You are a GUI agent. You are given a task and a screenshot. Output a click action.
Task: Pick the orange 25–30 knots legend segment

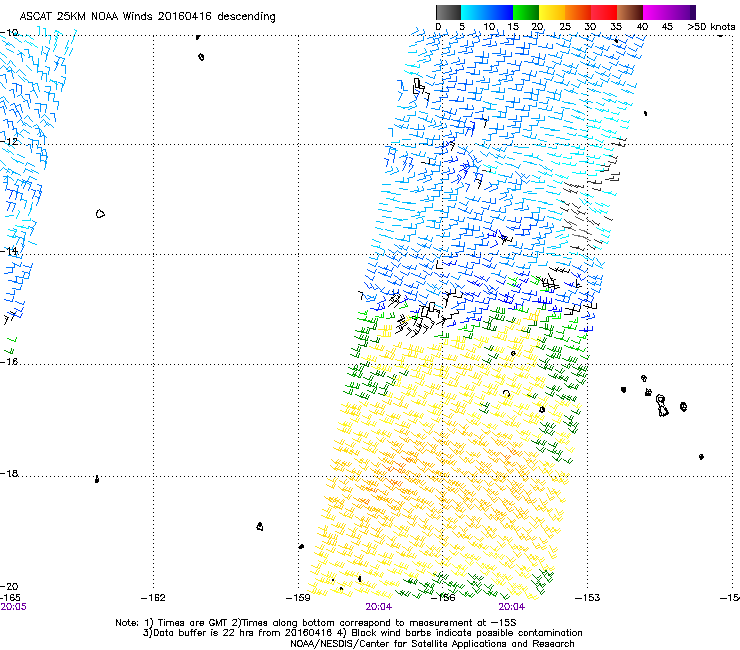(x=578, y=12)
